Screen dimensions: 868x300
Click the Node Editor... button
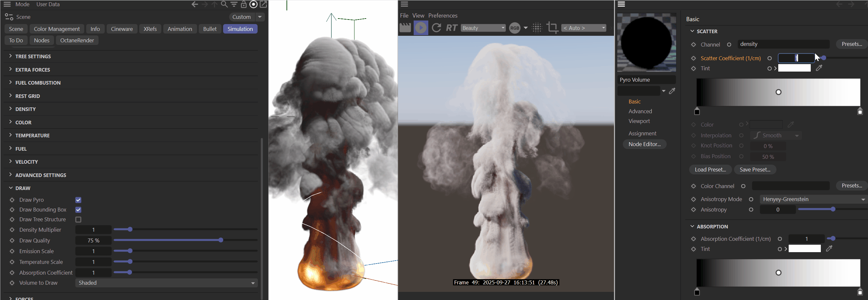(644, 144)
